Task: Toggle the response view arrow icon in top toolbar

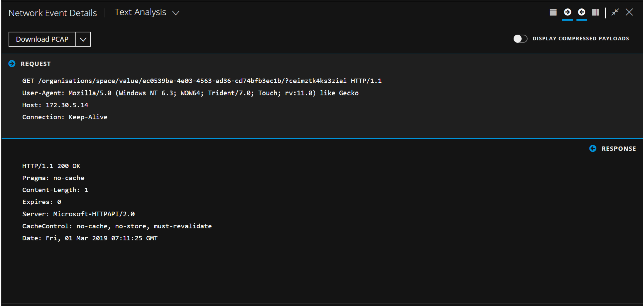Action: (x=581, y=12)
